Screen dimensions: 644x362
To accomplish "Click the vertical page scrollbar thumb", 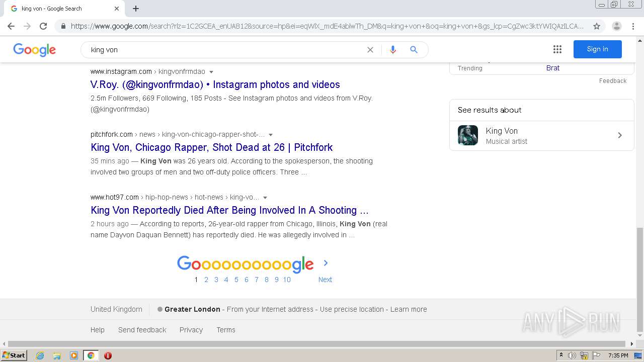I will coord(639,279).
